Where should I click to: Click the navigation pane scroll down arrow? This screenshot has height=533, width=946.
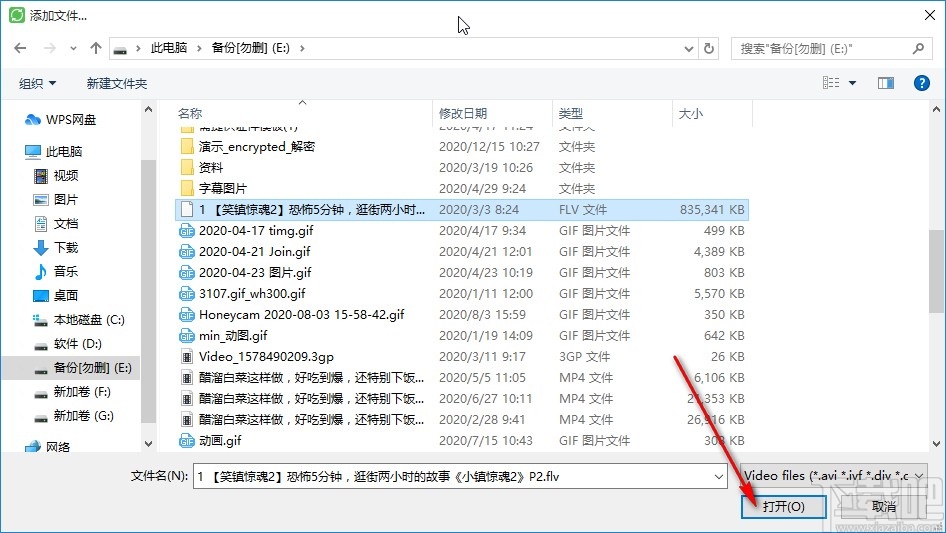[148, 444]
